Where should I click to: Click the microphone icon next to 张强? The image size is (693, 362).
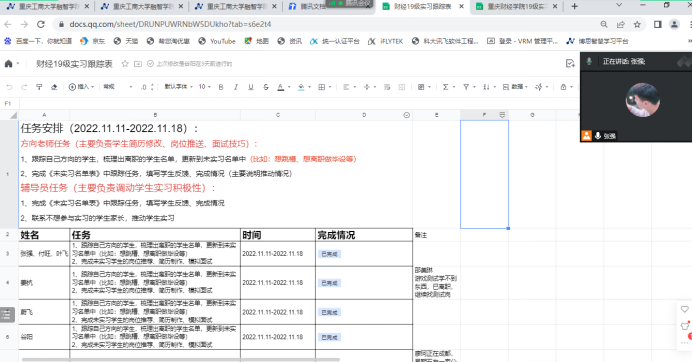pos(598,136)
